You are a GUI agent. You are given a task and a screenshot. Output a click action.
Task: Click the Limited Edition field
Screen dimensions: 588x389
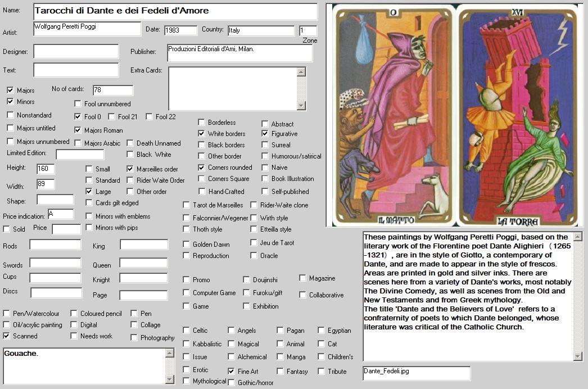pyautogui.click(x=80, y=154)
